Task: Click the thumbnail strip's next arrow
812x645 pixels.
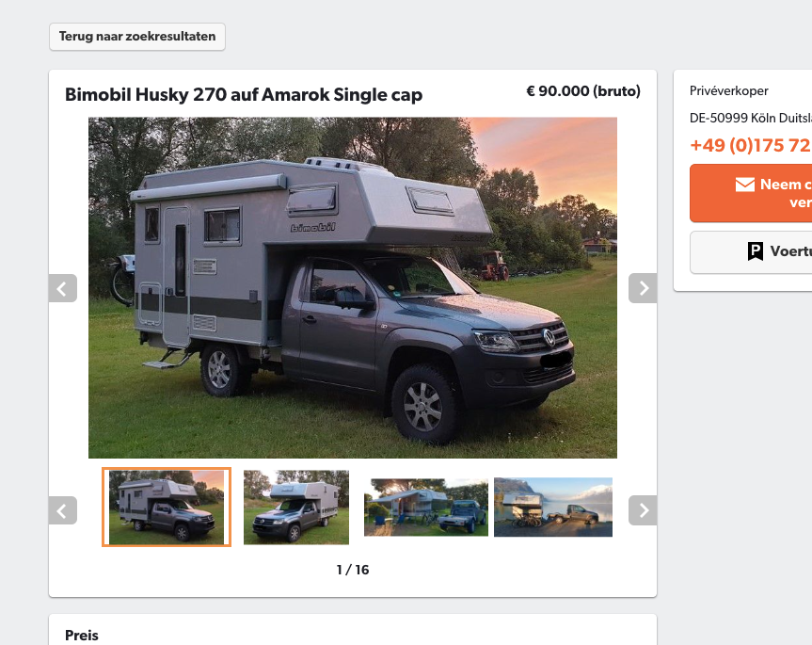Action: point(643,510)
